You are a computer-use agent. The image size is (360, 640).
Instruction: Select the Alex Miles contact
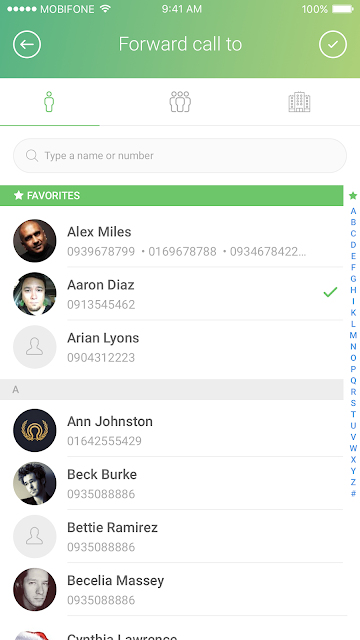pyautogui.click(x=171, y=240)
